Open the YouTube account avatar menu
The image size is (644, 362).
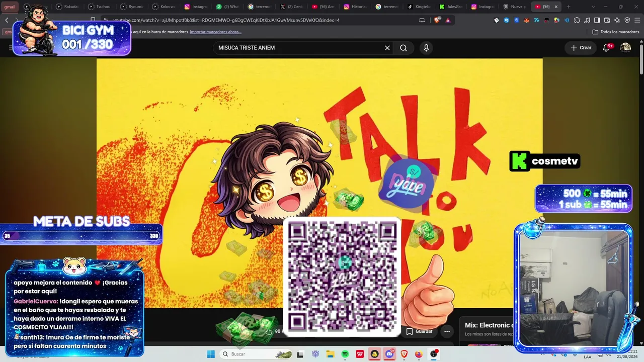tap(625, 48)
